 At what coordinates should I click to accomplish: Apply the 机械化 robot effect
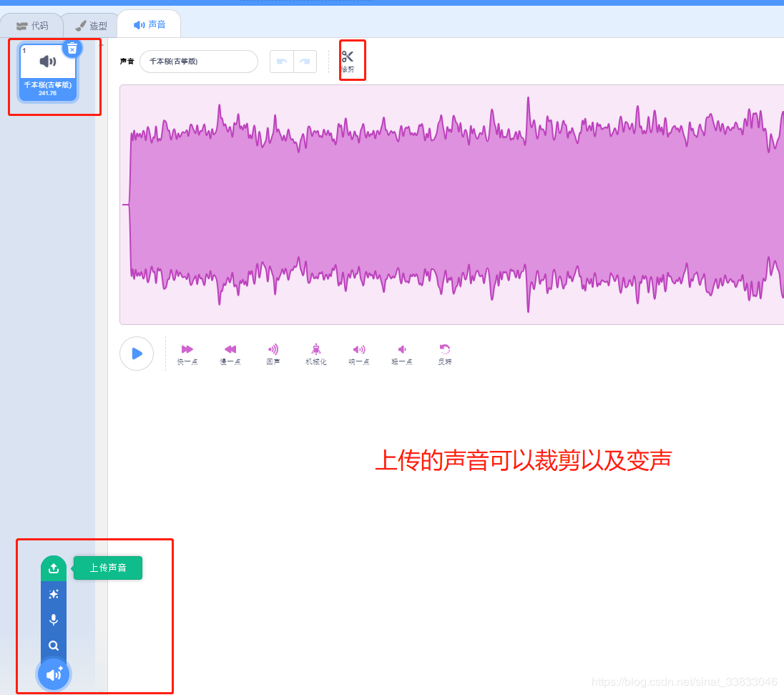pyautogui.click(x=315, y=351)
